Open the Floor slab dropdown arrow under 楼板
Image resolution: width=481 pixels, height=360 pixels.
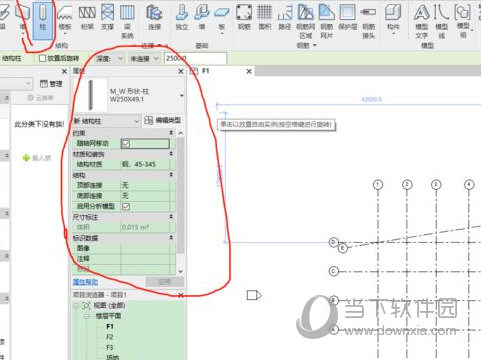65,34
